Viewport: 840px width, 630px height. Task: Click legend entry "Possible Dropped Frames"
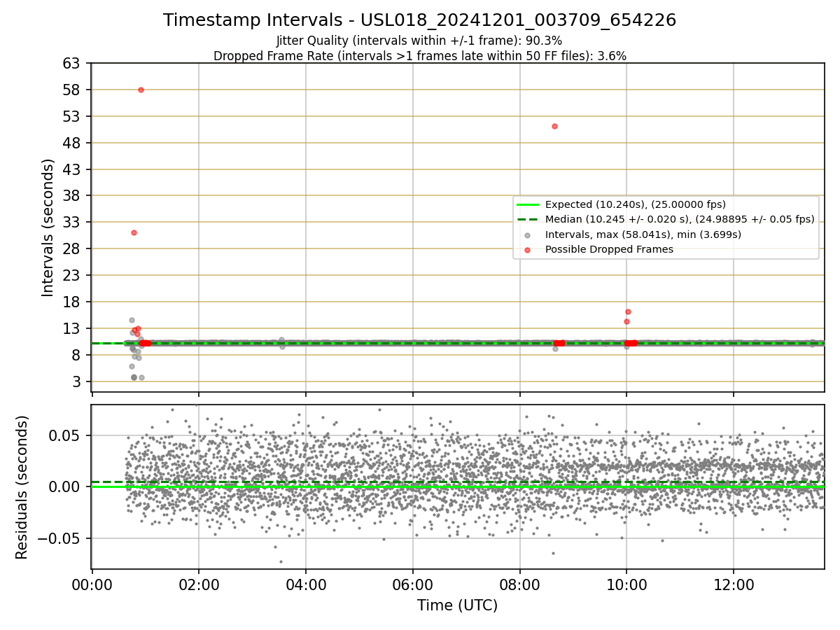609,249
